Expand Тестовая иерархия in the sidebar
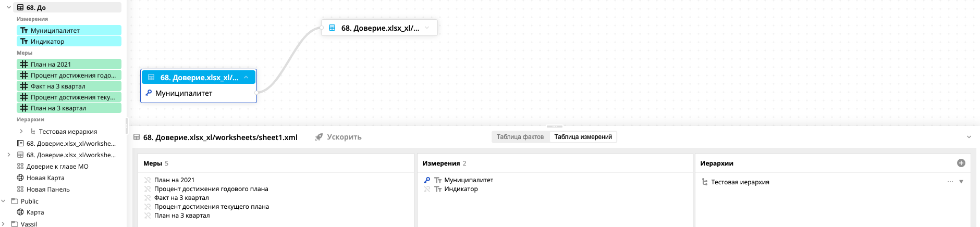This screenshot has height=227, width=980. click(x=21, y=131)
